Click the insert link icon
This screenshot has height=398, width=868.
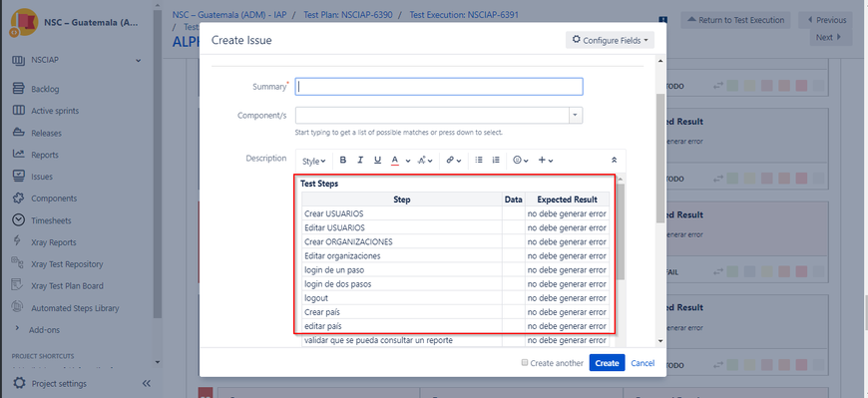click(453, 160)
